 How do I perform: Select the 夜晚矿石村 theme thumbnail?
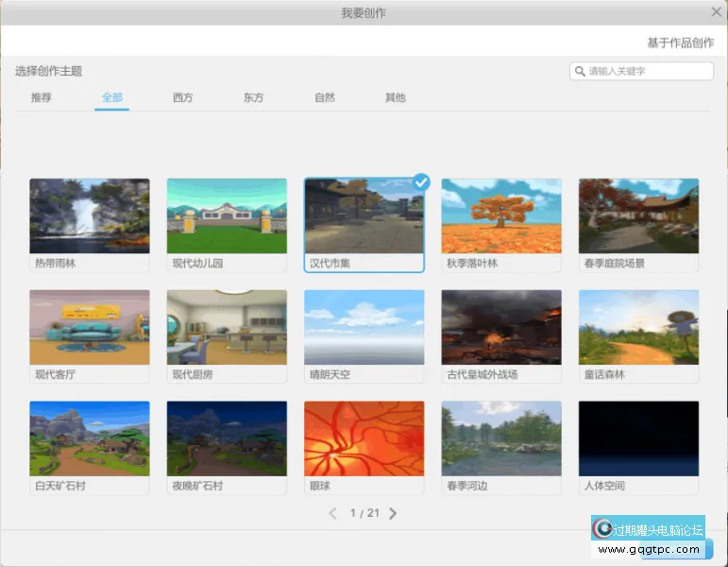227,438
